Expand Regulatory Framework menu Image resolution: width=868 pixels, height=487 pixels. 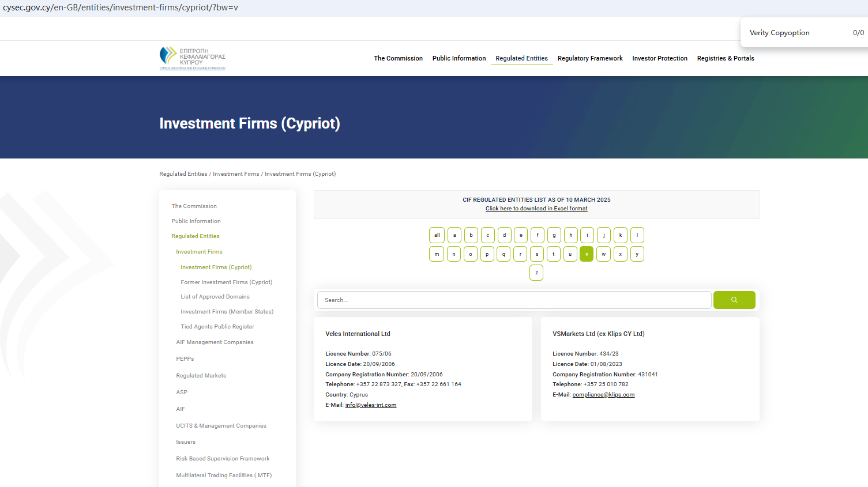click(589, 58)
